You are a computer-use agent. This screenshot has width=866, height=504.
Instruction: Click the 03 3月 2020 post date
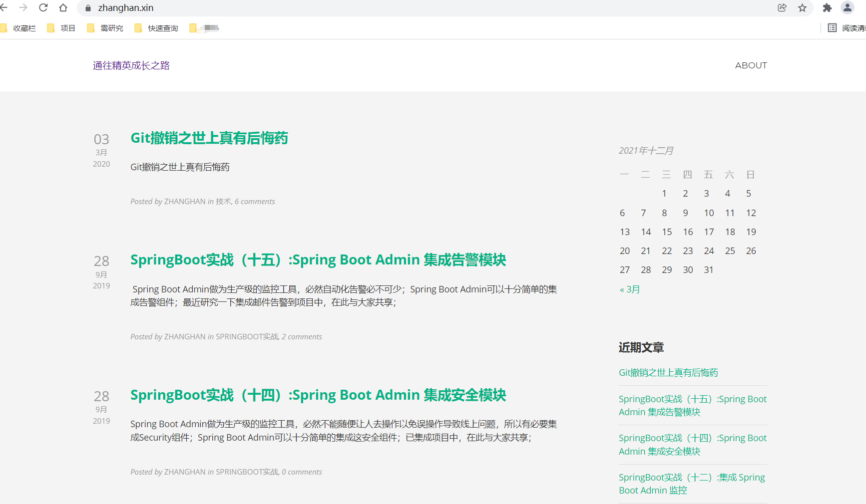tap(101, 150)
